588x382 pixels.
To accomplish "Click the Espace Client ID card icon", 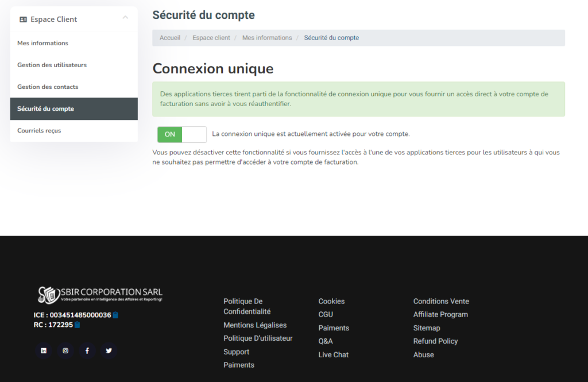I will (x=24, y=20).
